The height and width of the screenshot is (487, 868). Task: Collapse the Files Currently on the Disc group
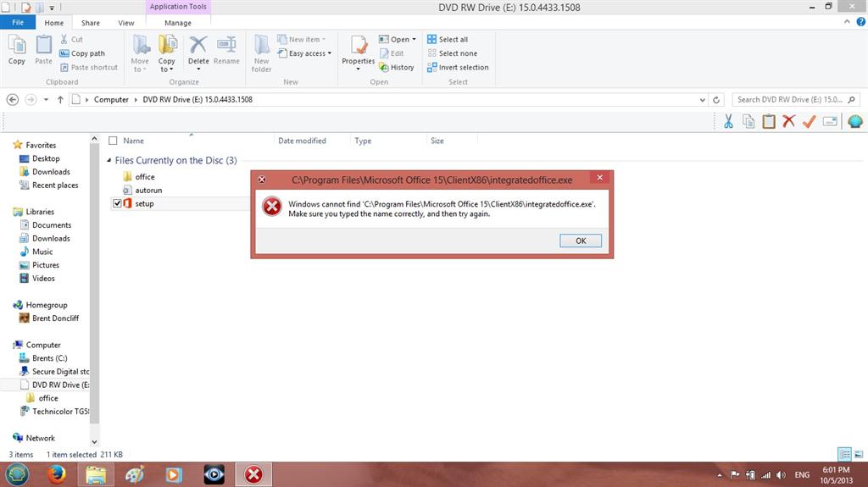coord(109,160)
